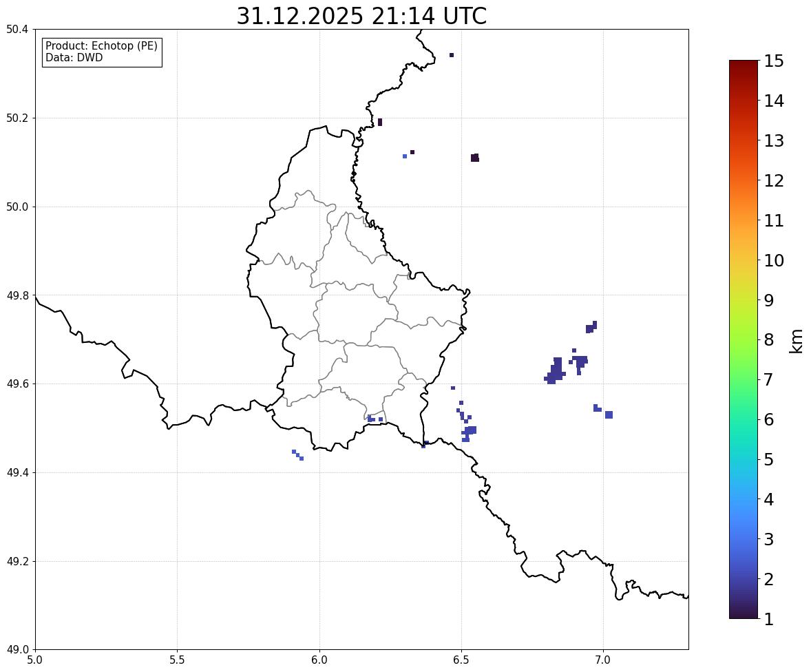Click the latitude label '50.4'
Screen dimensions: 811x672
click(x=17, y=30)
